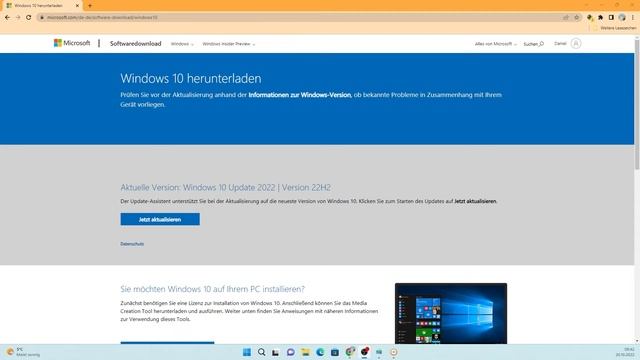
Task: Open the Chrome three-dot menu
Action: (633, 18)
